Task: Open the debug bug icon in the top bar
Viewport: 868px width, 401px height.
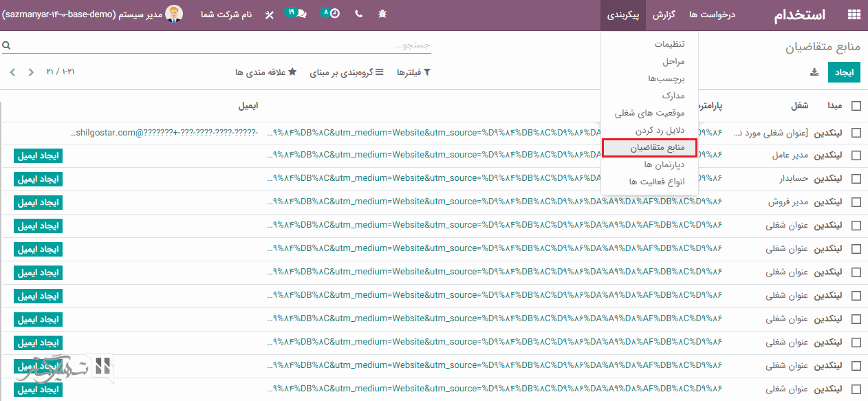Action: point(382,14)
